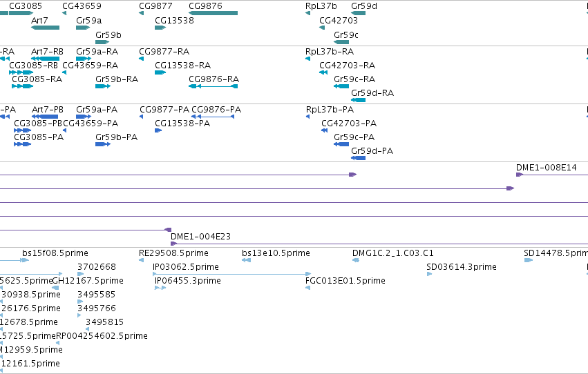Select the bs13e10.5prime EST glyph
This screenshot has height=374, width=588.
pos(246,260)
